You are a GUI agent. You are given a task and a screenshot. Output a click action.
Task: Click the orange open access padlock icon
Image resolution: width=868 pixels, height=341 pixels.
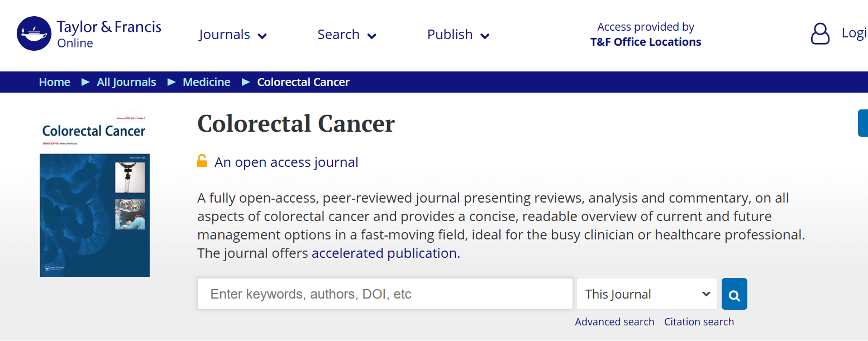point(202,161)
